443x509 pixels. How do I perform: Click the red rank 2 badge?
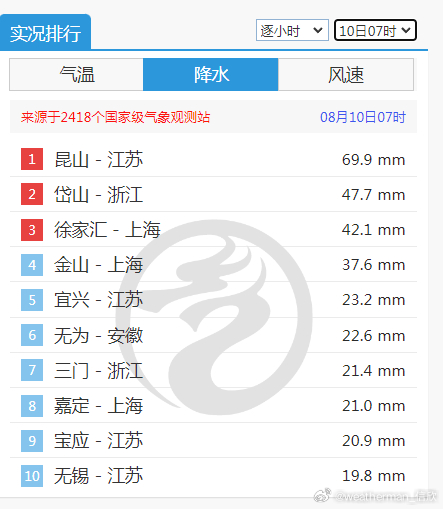(x=32, y=194)
